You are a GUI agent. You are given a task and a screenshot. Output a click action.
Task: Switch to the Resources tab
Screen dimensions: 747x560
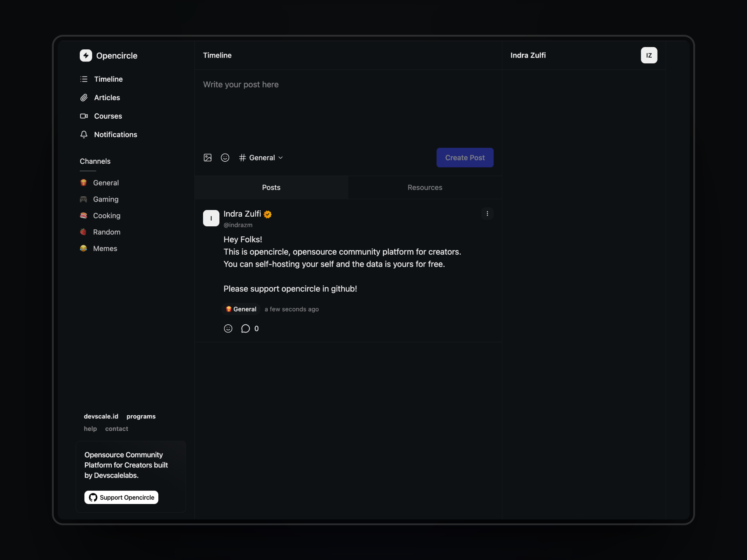pos(425,187)
